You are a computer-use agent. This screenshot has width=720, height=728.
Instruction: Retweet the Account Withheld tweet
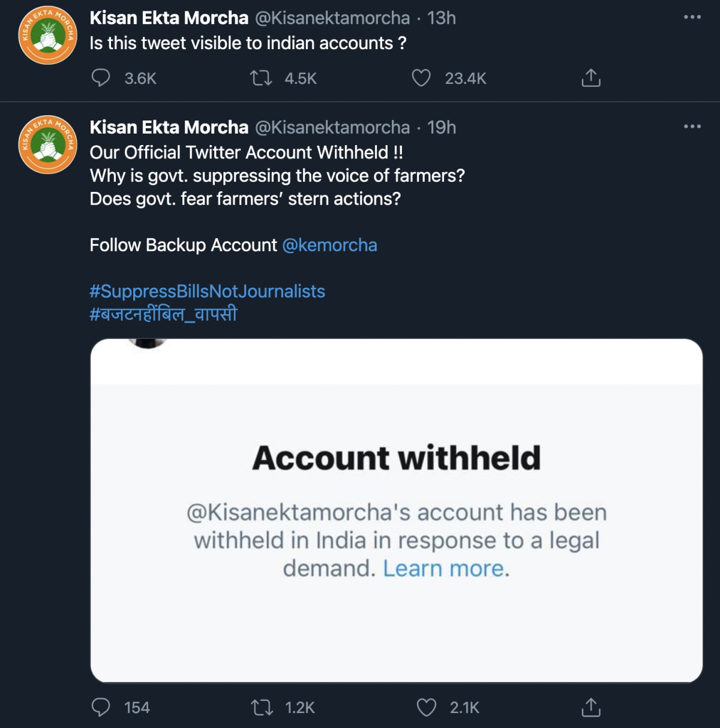point(262,708)
